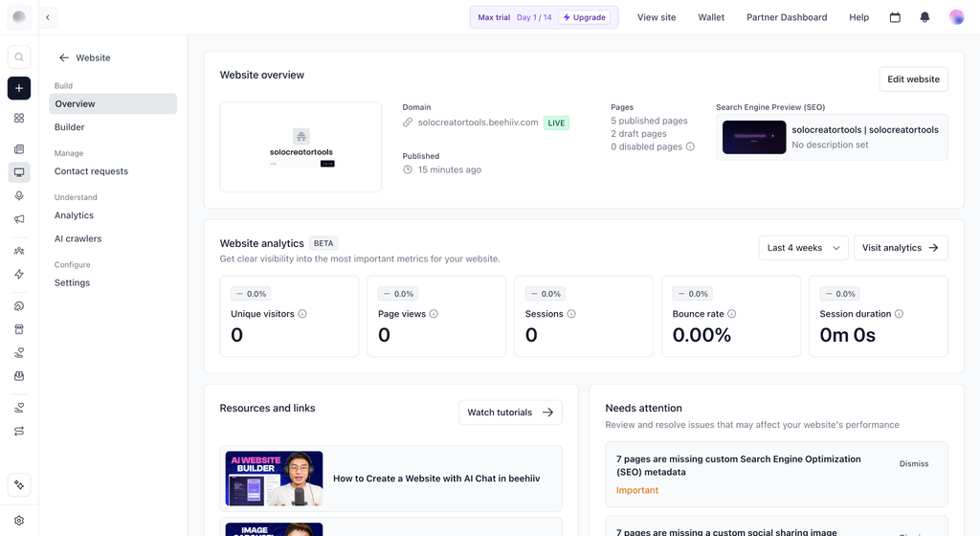
Task: Open the solocreatortools.beehiiv.com domain link
Action: coord(479,123)
